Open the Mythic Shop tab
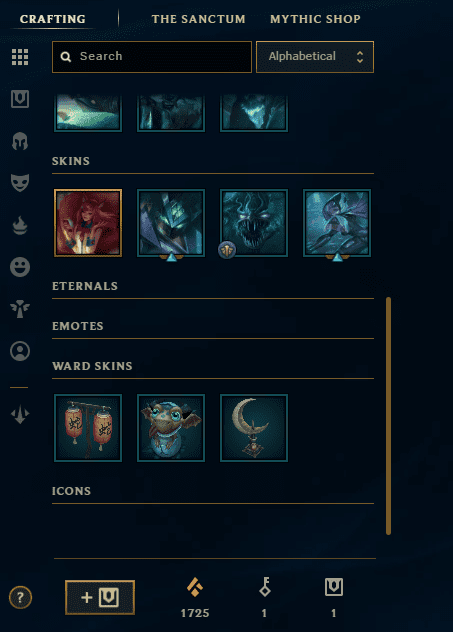Screen dimensions: 453x632 tap(315, 19)
